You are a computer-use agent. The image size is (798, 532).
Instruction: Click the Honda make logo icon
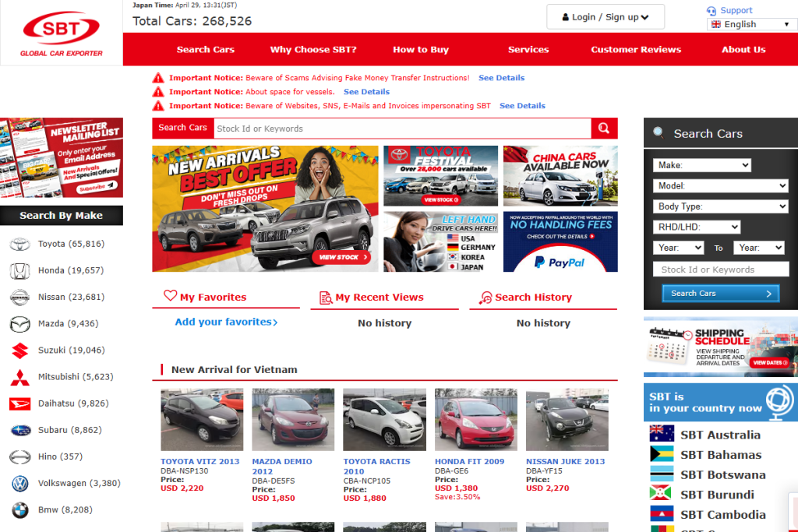20,270
